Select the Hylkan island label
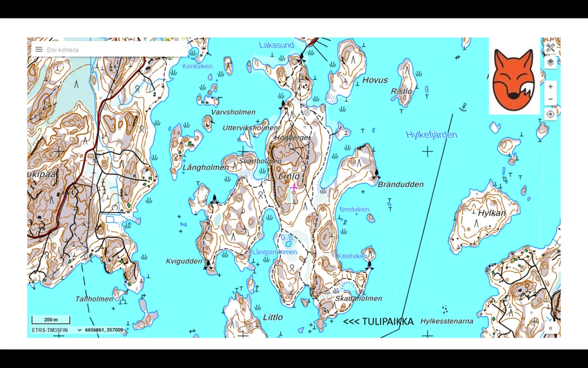This screenshot has height=368, width=588. click(x=492, y=213)
